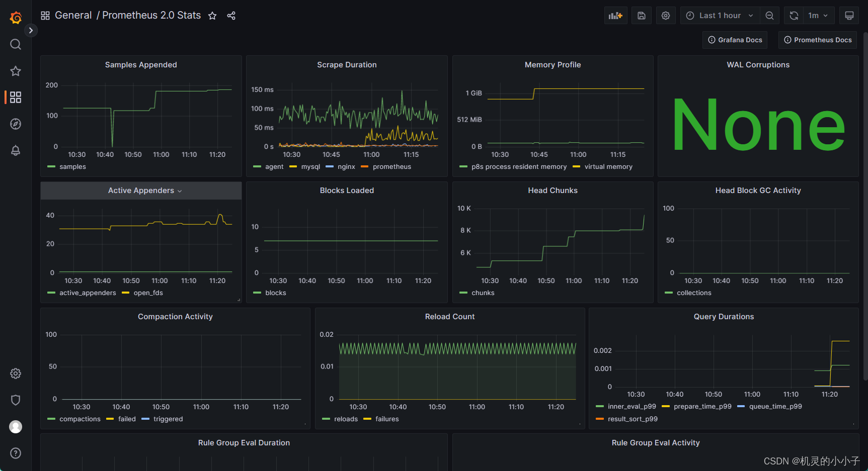
Task: Open the Explore compass icon
Action: 16,124
